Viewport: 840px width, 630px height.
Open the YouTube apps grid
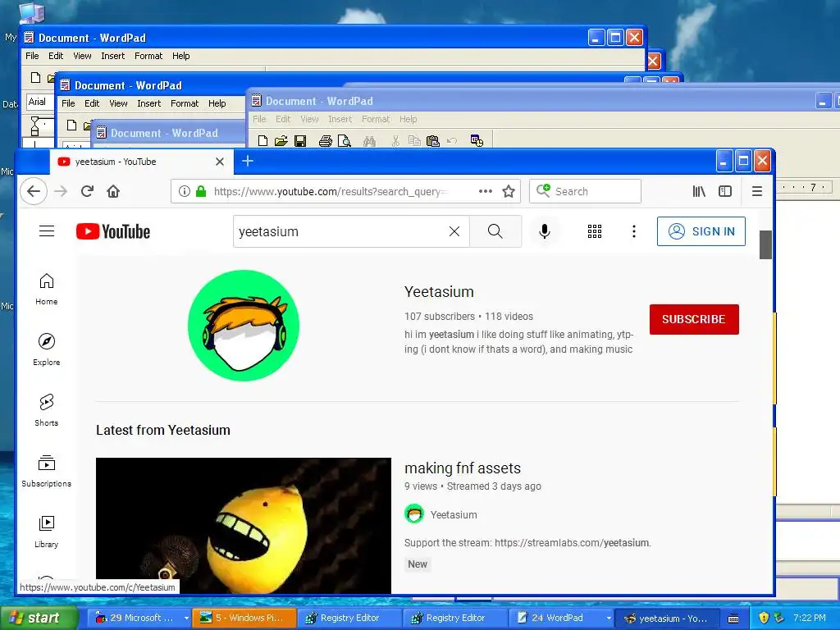click(x=595, y=231)
